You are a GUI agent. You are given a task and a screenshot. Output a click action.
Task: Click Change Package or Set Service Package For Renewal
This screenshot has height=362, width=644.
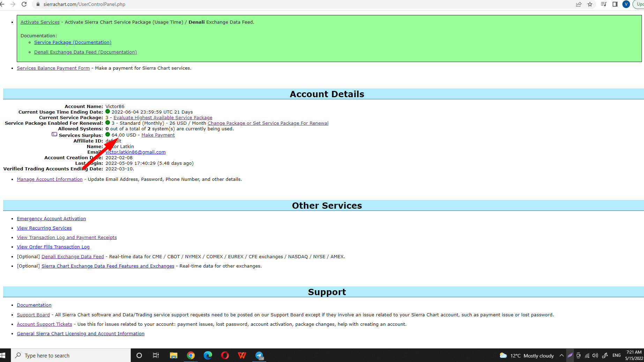point(268,123)
